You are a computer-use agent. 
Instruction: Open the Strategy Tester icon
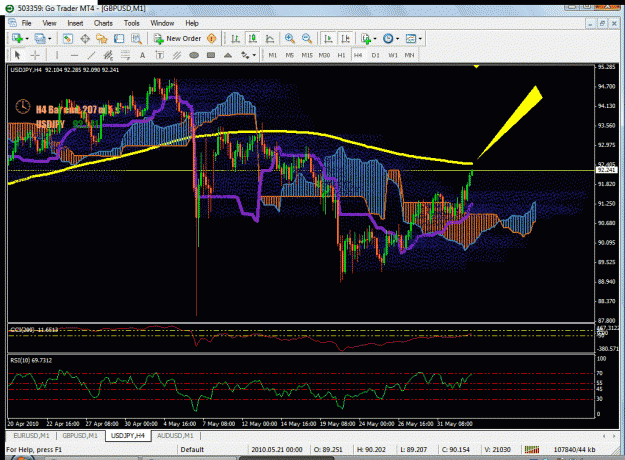[136, 39]
